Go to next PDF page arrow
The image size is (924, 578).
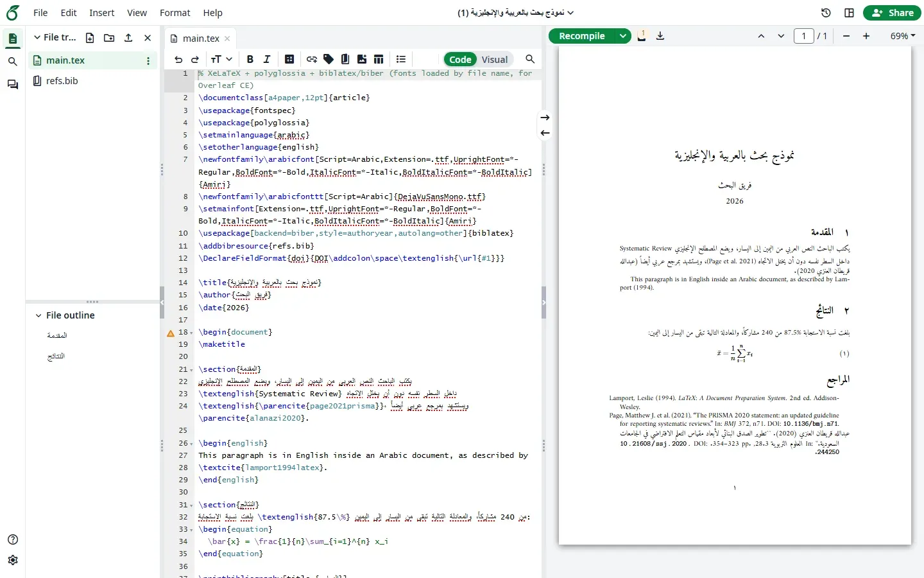(x=781, y=36)
